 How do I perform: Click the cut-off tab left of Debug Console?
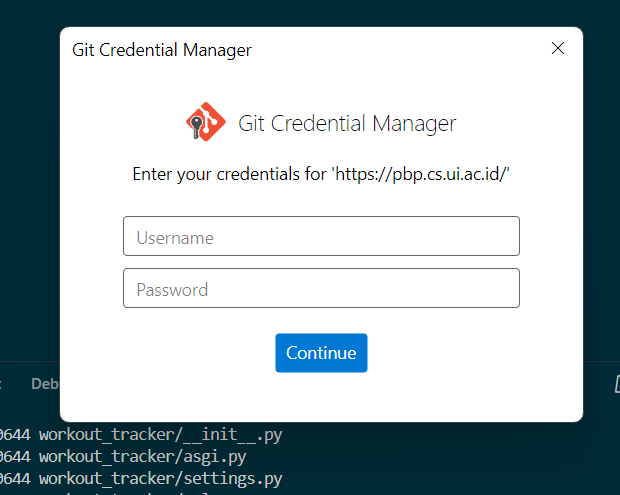[1, 384]
